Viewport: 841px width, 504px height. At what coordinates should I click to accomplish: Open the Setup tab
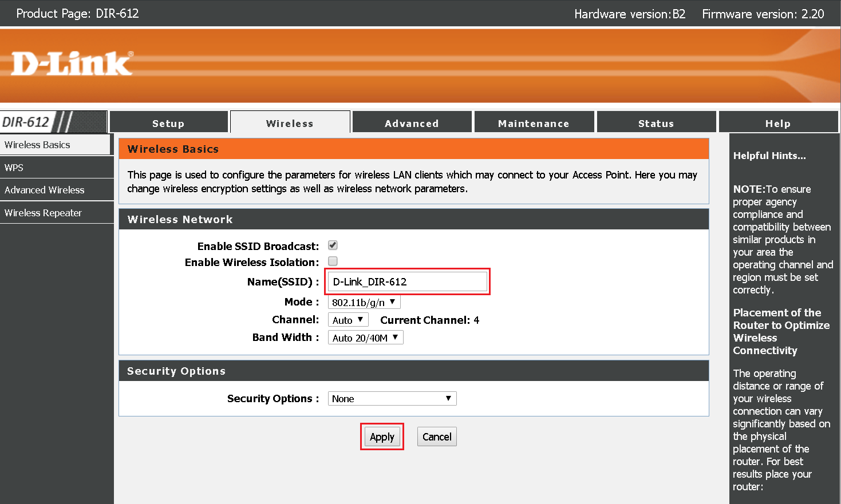pyautogui.click(x=168, y=122)
